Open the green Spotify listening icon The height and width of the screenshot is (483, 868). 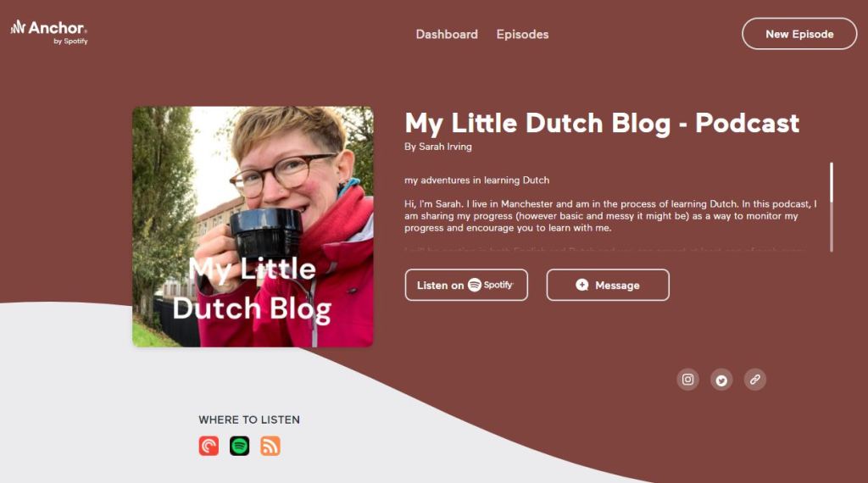tap(240, 446)
